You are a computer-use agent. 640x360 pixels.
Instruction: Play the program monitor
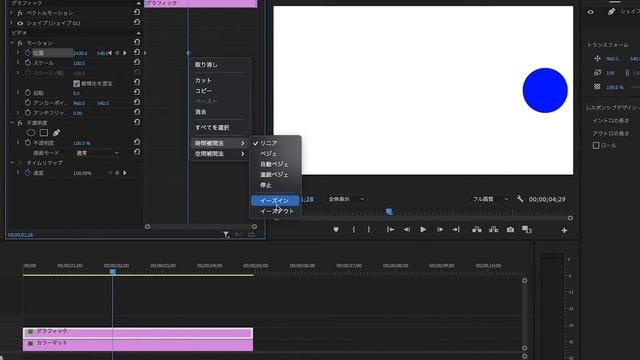423,230
